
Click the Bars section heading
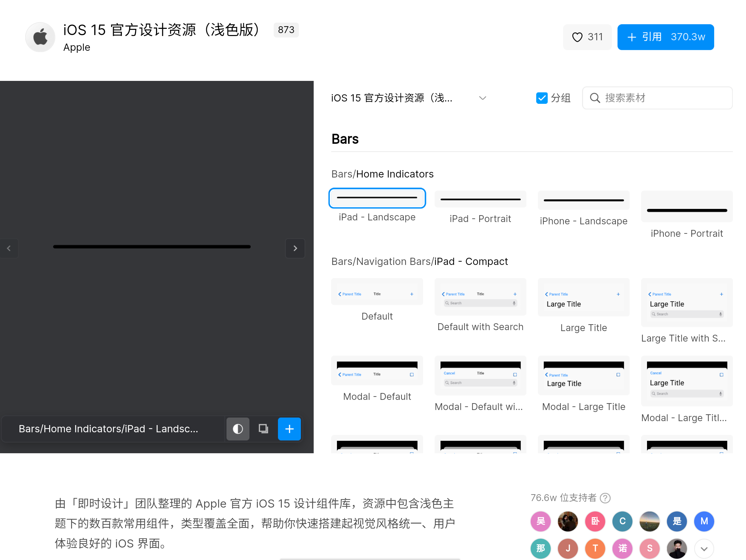pyautogui.click(x=345, y=139)
